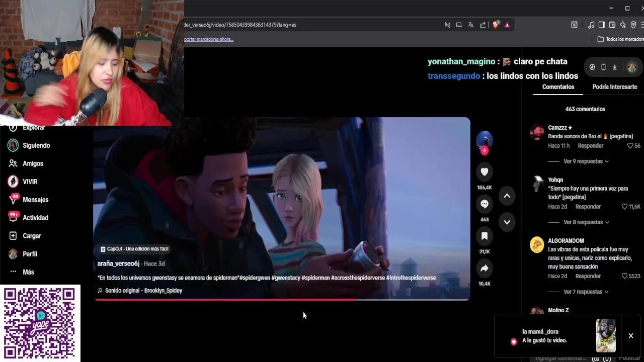Like Camzzz's comment (56 likes)
This screenshot has height=362, width=644.
pos(630,146)
